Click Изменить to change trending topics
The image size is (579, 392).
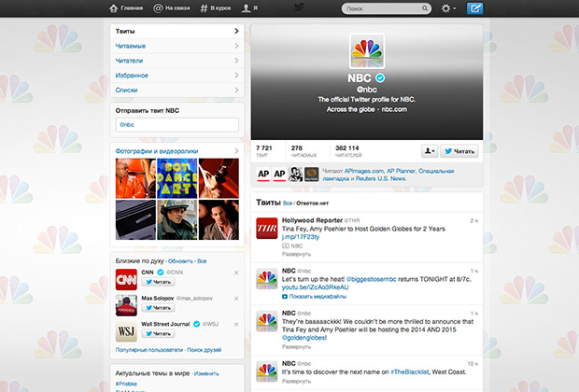click(206, 373)
